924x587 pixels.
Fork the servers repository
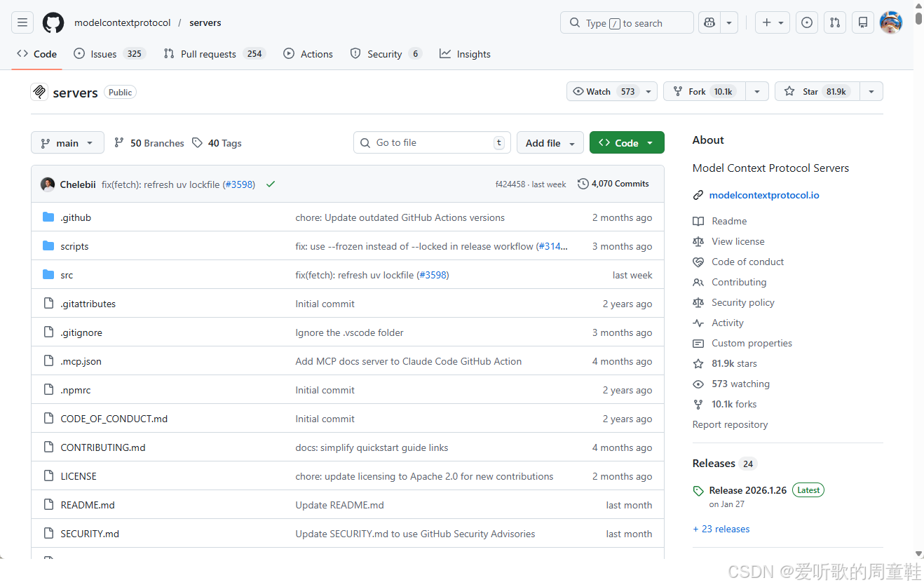pyautogui.click(x=705, y=92)
